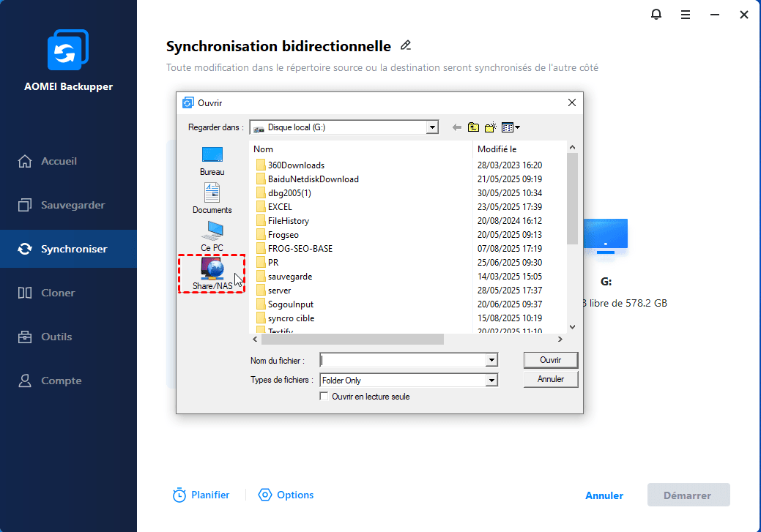Viewport: 761px width, 532px height.
Task: Select Synchroniser in sidebar
Action: pos(68,249)
